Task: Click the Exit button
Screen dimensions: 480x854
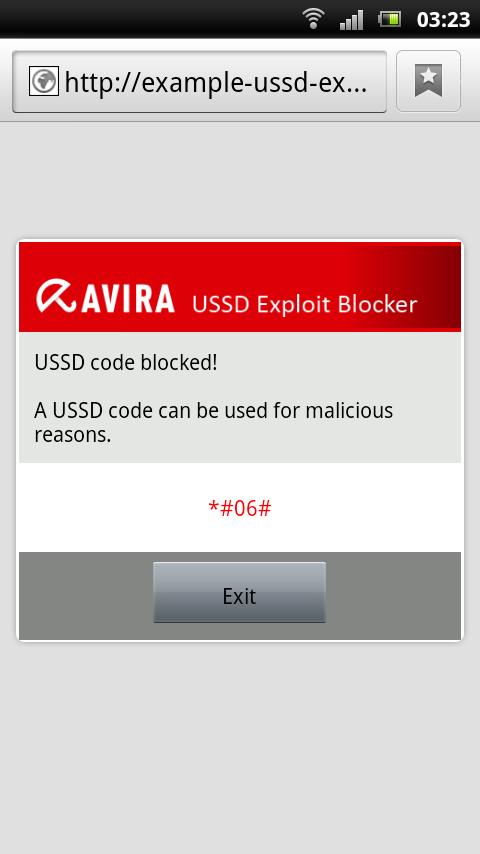Action: click(239, 593)
